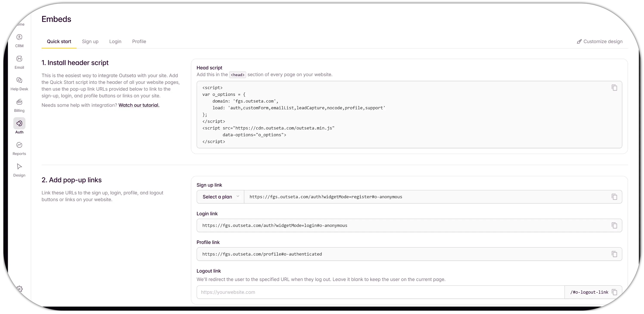Copy the sign up link URL

[x=614, y=197]
